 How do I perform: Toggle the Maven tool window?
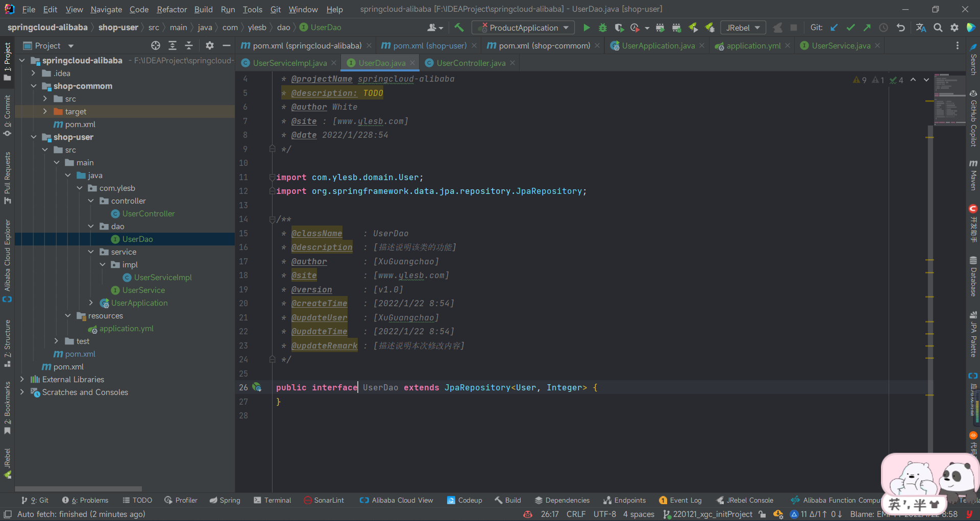[973, 175]
